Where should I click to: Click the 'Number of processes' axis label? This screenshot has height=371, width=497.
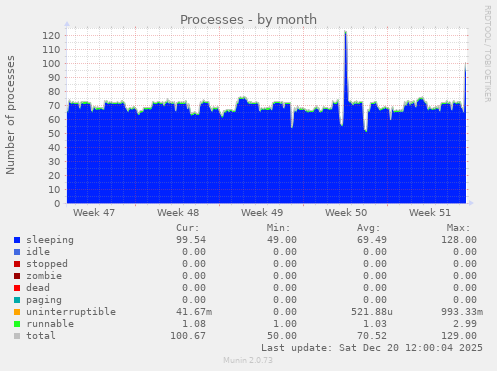click(10, 115)
